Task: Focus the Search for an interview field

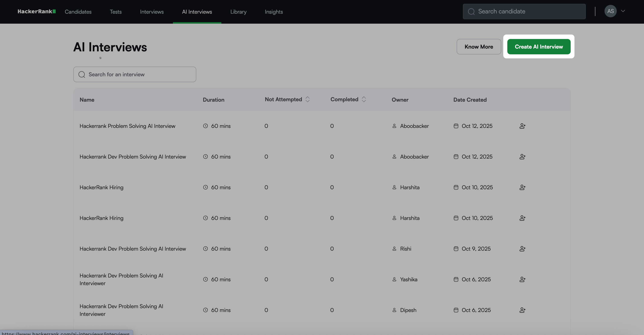Action: [x=135, y=74]
